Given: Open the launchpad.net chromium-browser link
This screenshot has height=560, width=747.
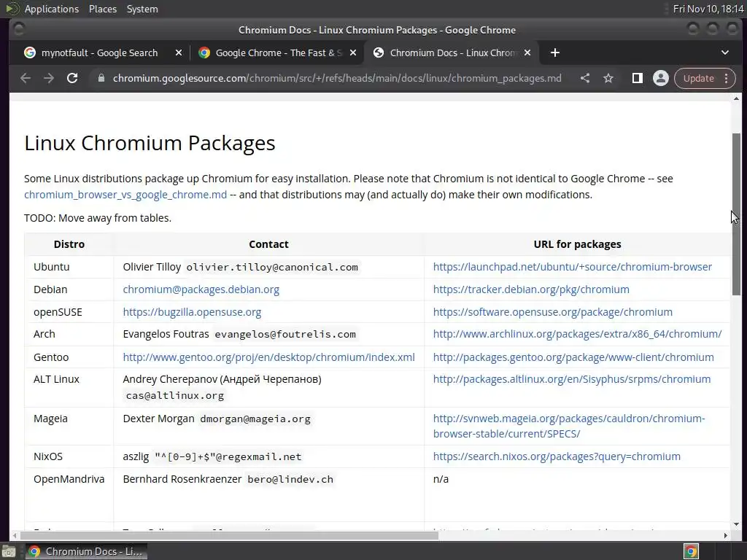Looking at the screenshot, I should pyautogui.click(x=572, y=267).
